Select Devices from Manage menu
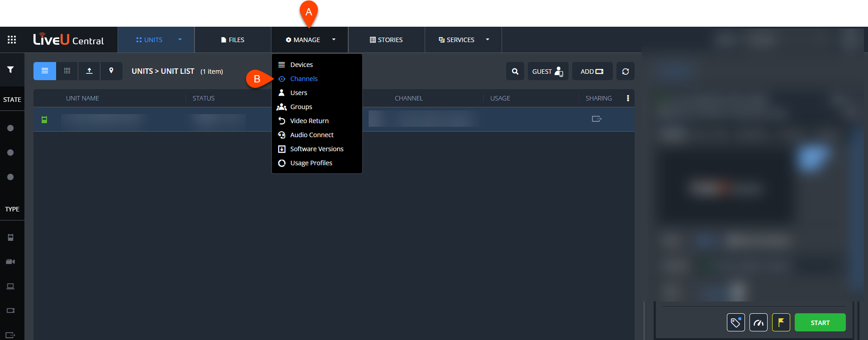This screenshot has width=868, height=340. (317, 65)
